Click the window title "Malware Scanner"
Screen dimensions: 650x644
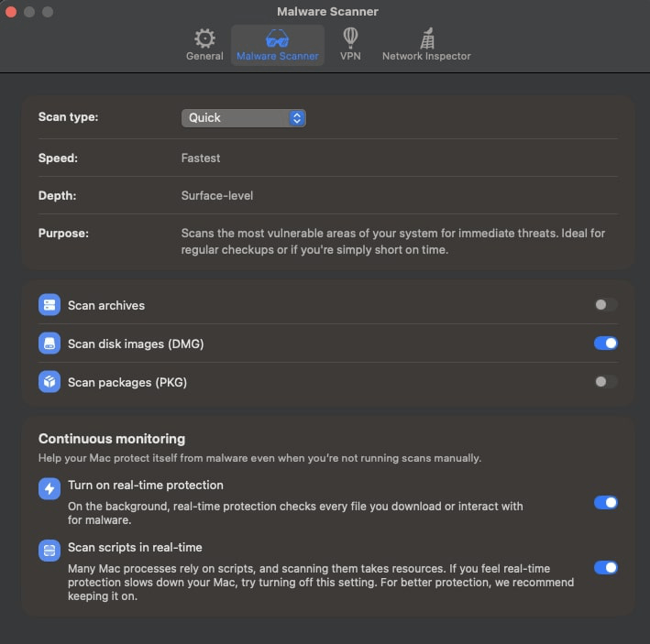click(x=327, y=12)
